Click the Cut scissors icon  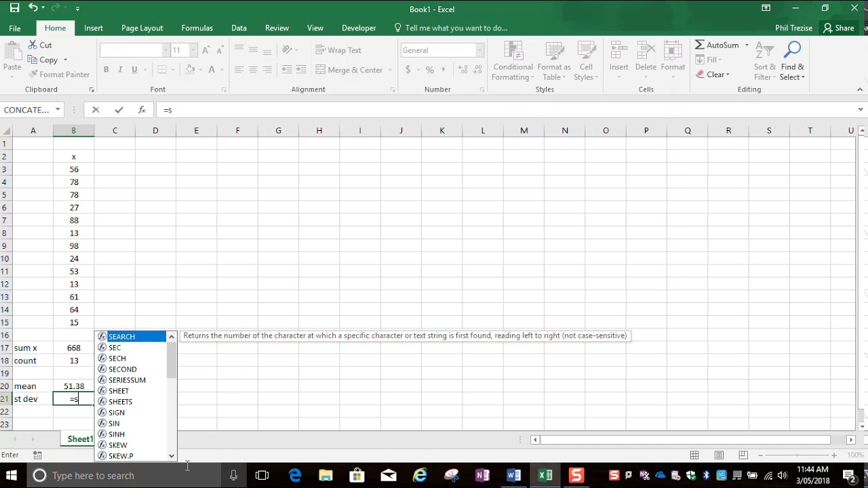point(33,45)
